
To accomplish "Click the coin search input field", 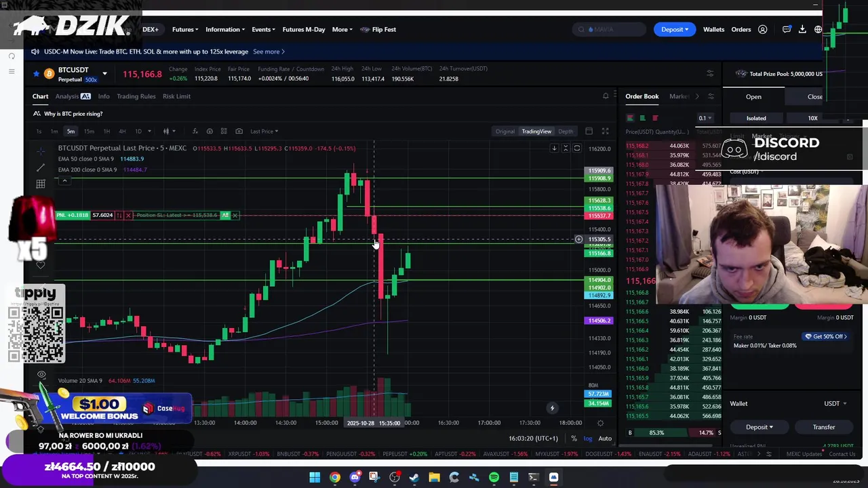I will (x=608, y=29).
